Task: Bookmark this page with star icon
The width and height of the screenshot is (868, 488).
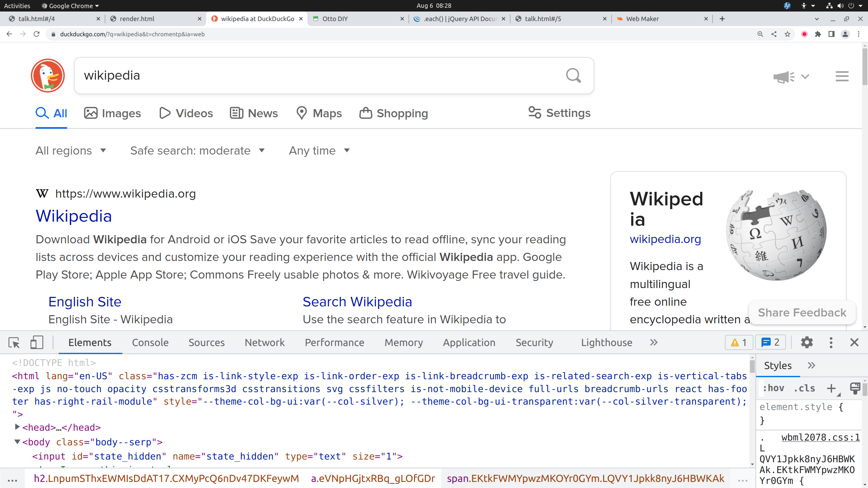Action: click(787, 34)
